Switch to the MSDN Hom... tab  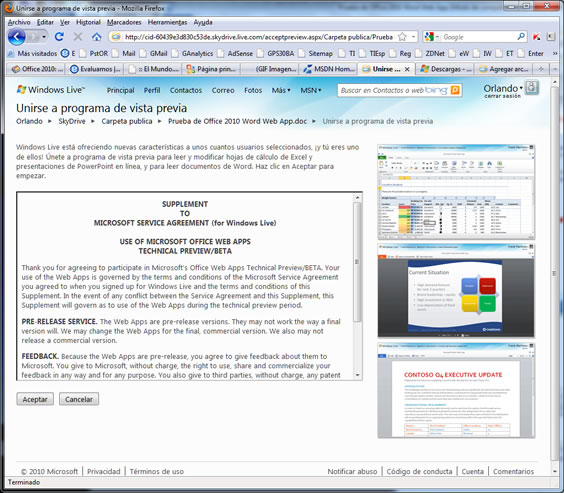tap(328, 69)
